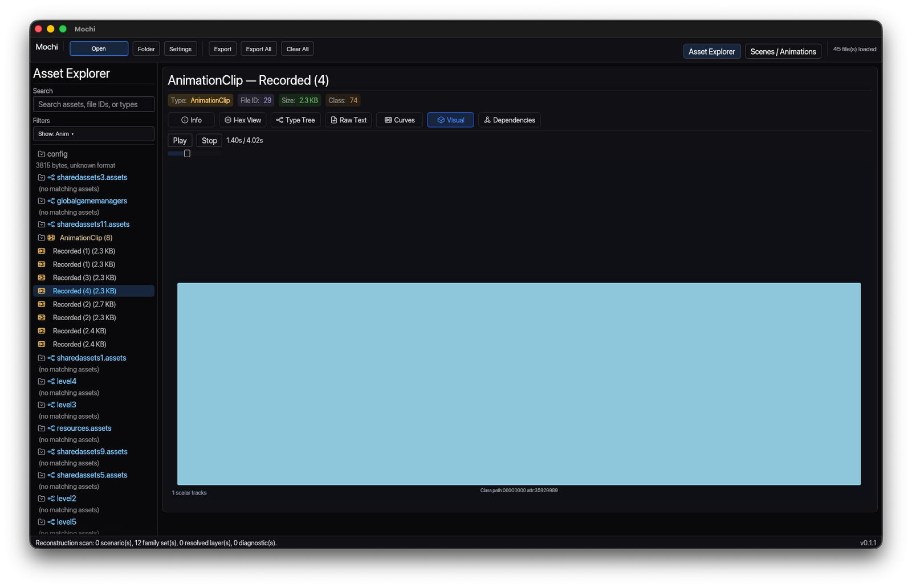The width and height of the screenshot is (912, 588).
Task: Collapse the resources.assets folder toggle
Action: [42, 428]
